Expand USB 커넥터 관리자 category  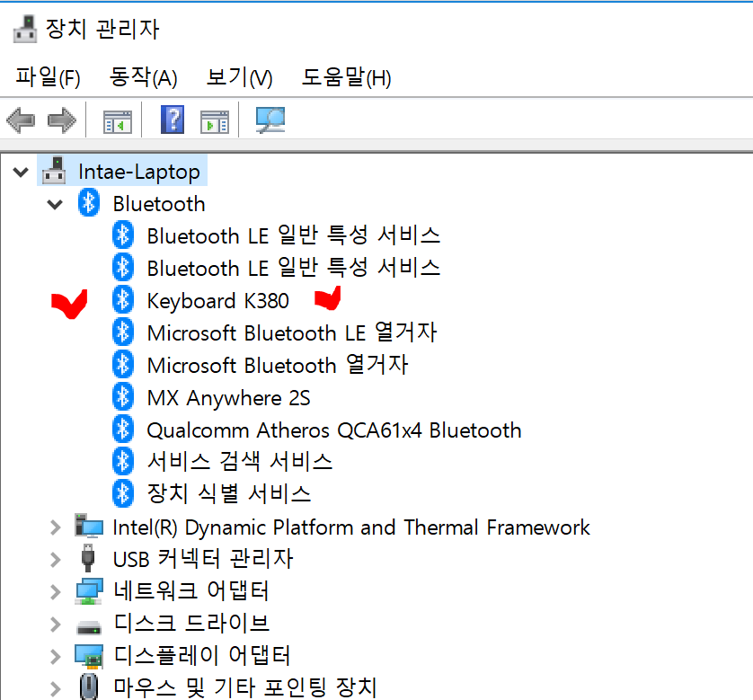click(56, 559)
